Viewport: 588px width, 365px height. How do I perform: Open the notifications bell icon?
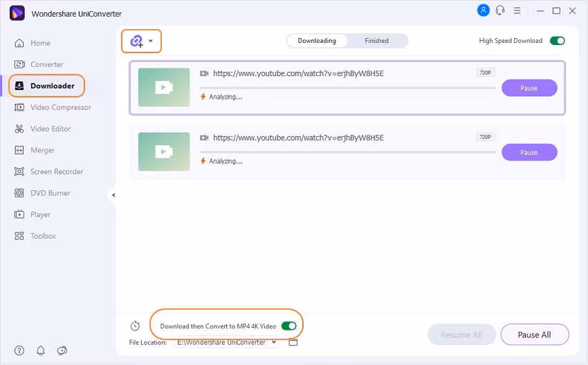[41, 350]
